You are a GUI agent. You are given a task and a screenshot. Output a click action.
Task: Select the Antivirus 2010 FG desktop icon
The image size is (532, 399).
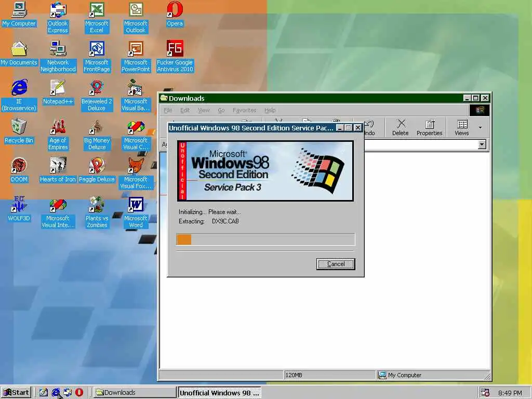[x=175, y=56]
